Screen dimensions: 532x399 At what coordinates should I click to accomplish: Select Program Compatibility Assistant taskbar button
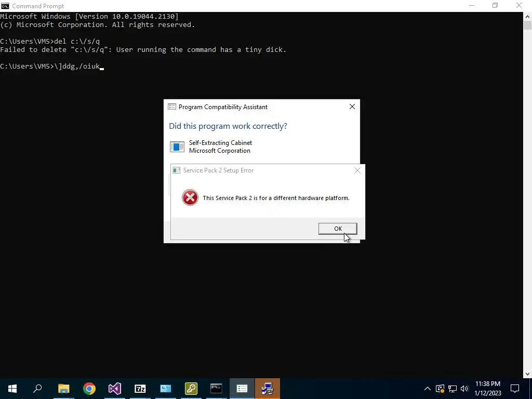click(x=242, y=389)
